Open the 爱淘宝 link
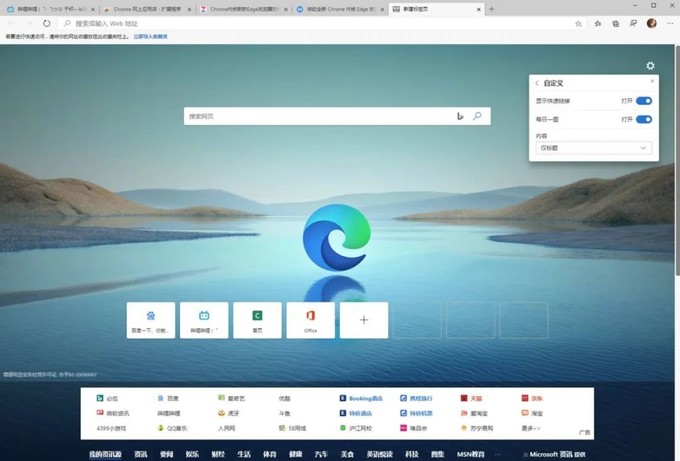Viewport: 680px width, 461px height. coord(474,413)
